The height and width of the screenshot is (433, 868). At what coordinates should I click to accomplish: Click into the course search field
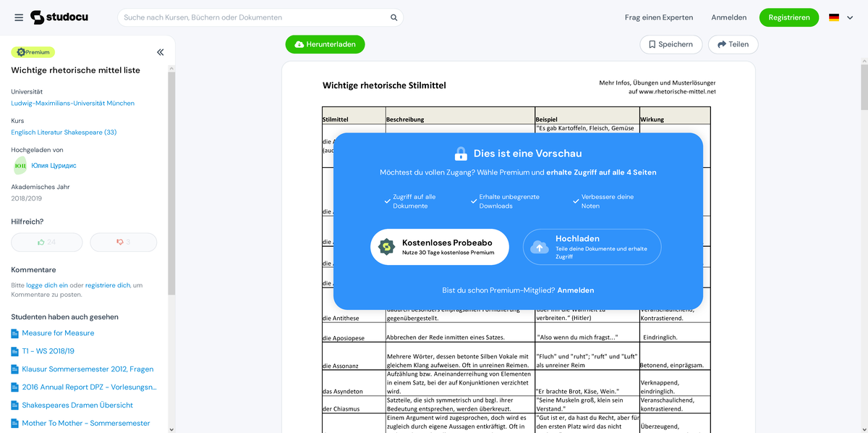point(253,17)
